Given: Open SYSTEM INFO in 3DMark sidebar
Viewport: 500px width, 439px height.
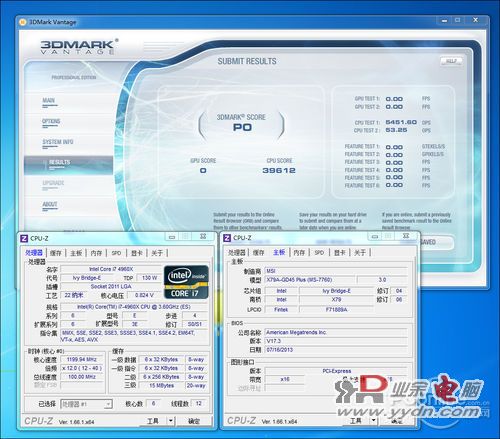Looking at the screenshot, I should point(58,142).
